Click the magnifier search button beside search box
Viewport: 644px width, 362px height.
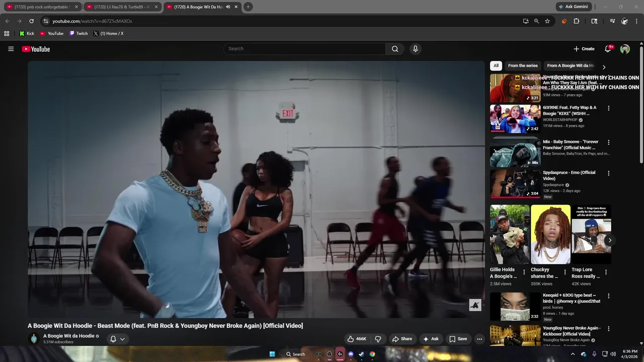click(x=395, y=49)
